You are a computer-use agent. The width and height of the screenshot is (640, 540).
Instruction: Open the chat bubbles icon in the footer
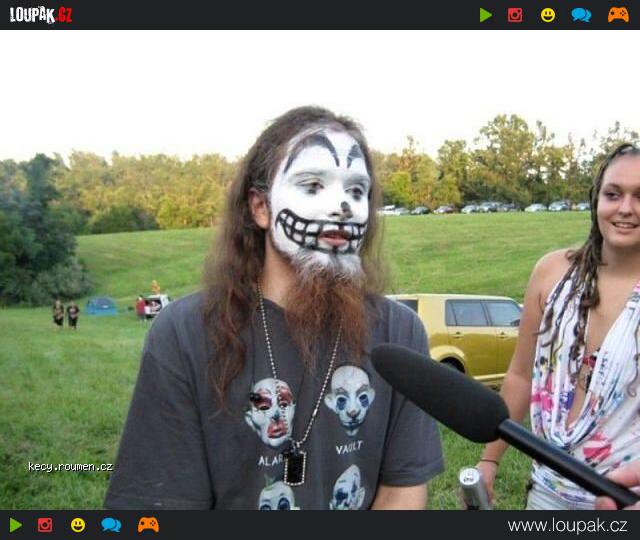[111, 525]
